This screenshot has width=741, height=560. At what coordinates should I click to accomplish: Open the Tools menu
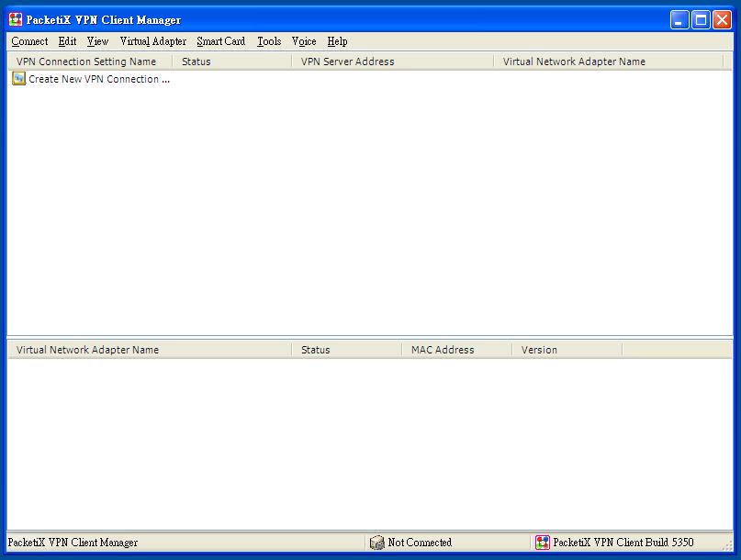pyautogui.click(x=269, y=41)
